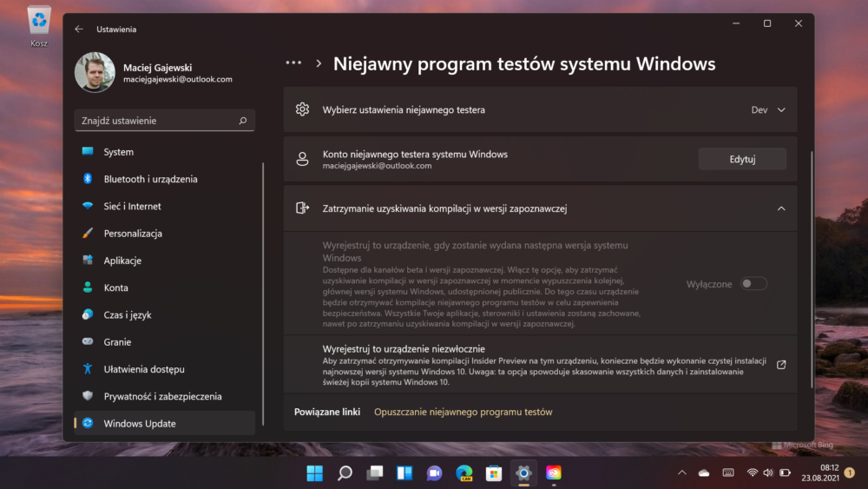
Task: Open the Dev channel dropdown
Action: pos(768,109)
